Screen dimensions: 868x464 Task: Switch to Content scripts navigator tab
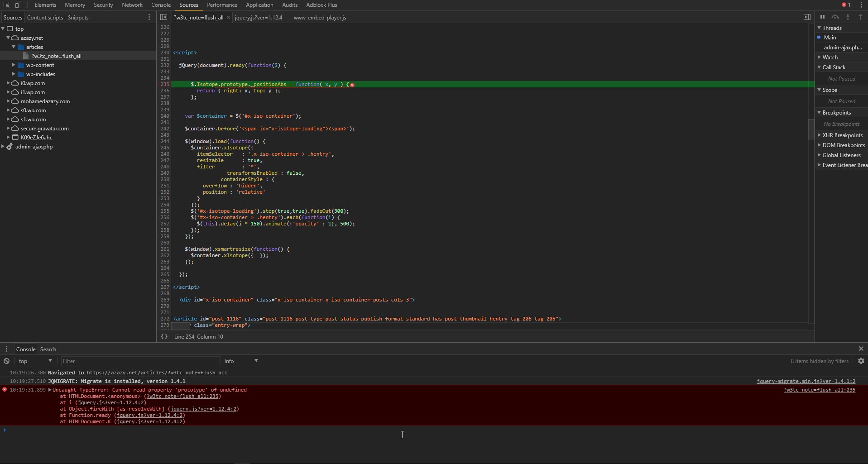coord(45,17)
